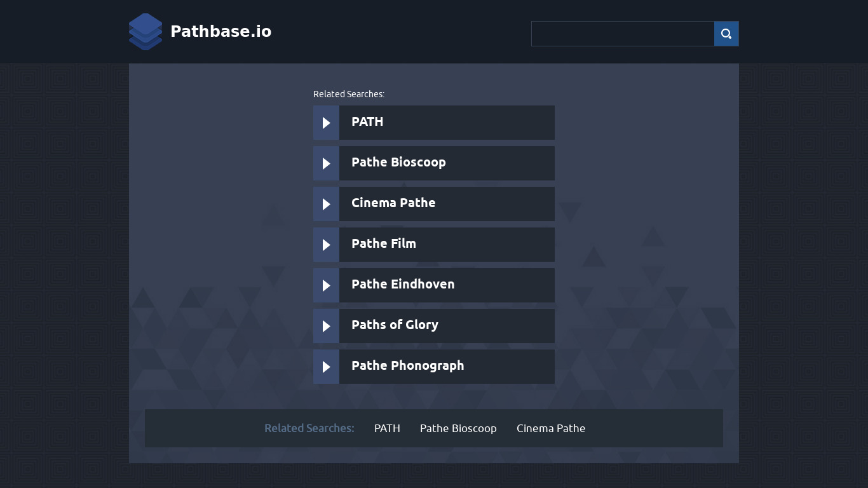Screen dimensions: 868x488
Task: Click Cinema Pathe in the bottom bar
Action: (x=551, y=428)
